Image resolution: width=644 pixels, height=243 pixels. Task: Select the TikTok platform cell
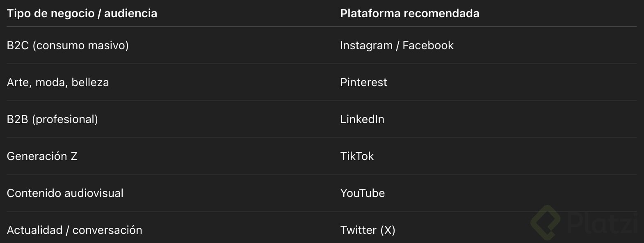coord(357,156)
